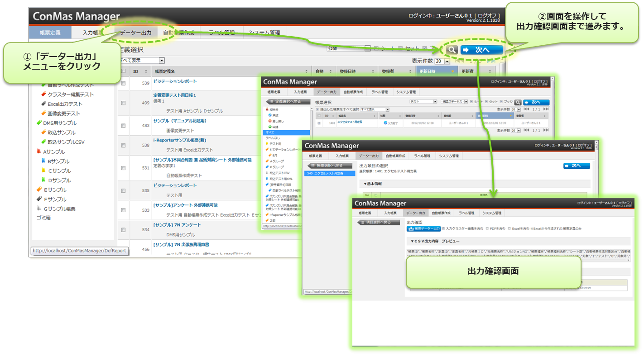Open the 表示件数 20 dropdown in main window
This screenshot has width=644, height=356.
tap(442, 61)
